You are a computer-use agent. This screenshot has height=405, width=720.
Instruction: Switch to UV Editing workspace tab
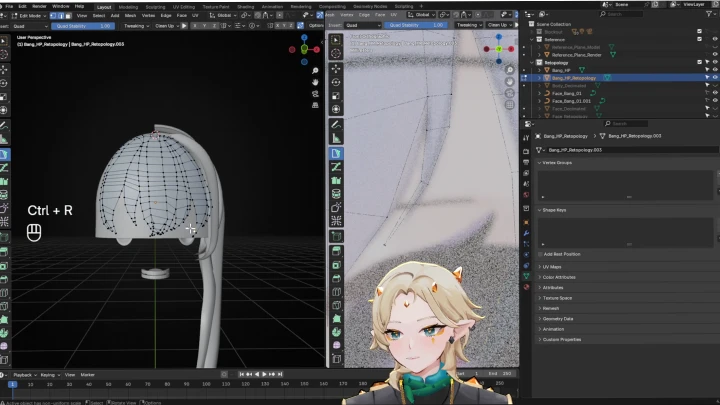pos(184,7)
